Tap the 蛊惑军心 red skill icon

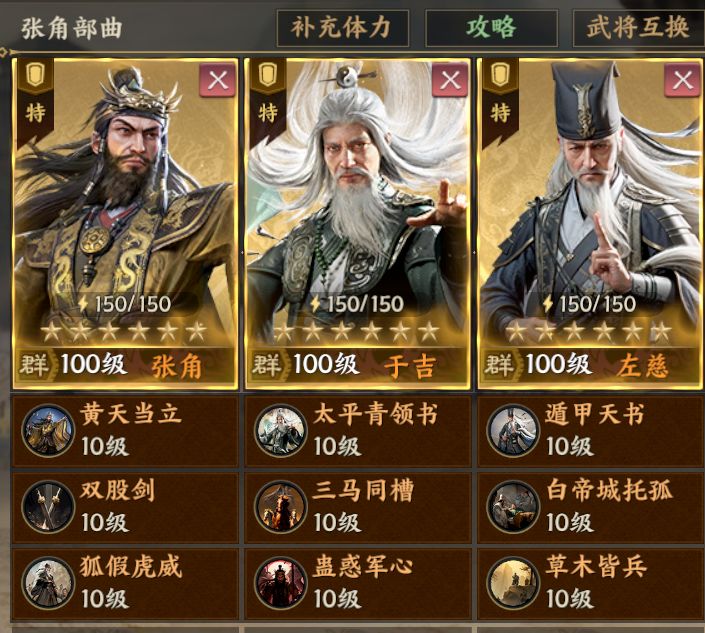[281, 583]
